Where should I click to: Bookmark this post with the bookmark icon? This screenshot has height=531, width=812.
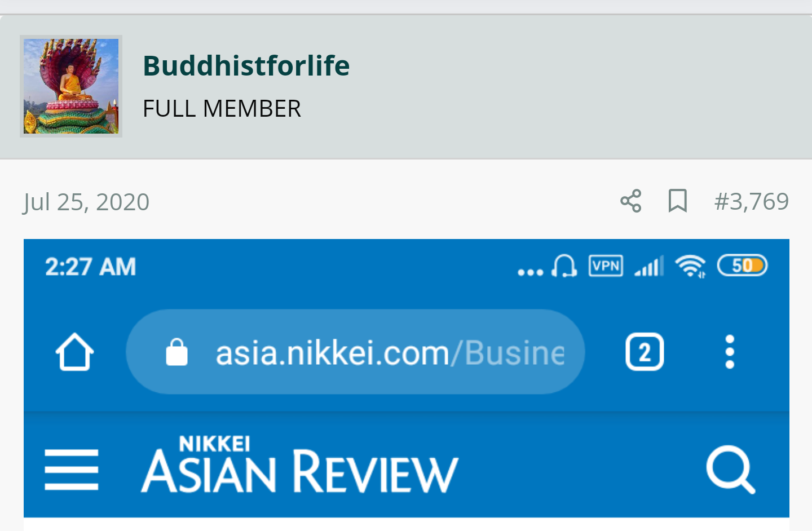[x=678, y=201]
